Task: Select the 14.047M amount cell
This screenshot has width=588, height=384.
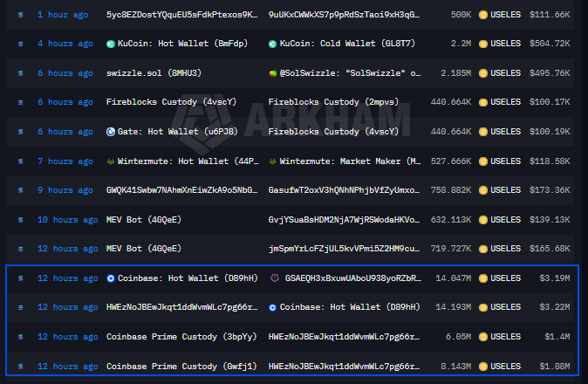Action: click(453, 278)
